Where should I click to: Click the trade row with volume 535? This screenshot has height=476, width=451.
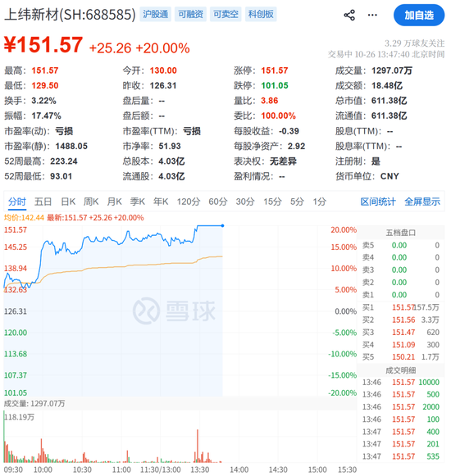coord(400,456)
